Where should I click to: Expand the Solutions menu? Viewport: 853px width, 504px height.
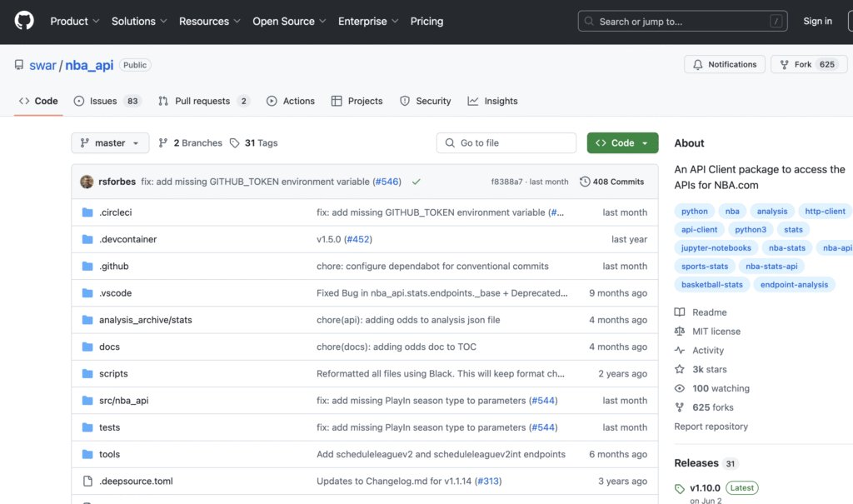[x=139, y=21]
